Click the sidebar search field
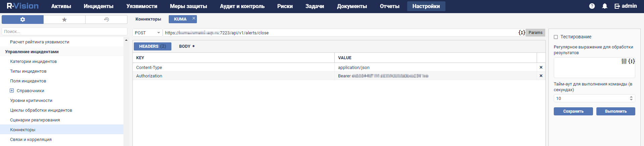This screenshot has height=146, width=644. click(64, 31)
